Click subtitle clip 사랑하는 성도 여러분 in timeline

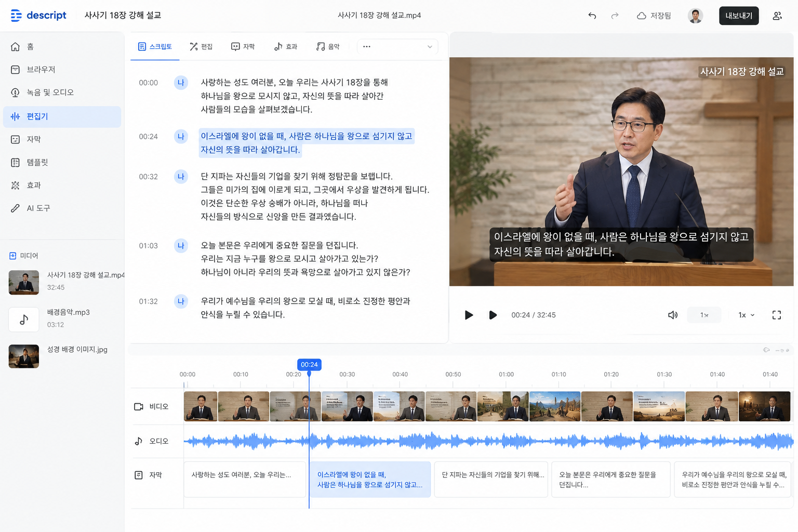[x=245, y=480]
